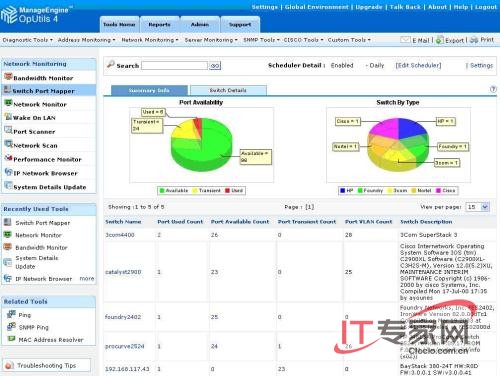500x376 pixels.
Task: Click the Port Scanner icon
Action: (x=8, y=130)
